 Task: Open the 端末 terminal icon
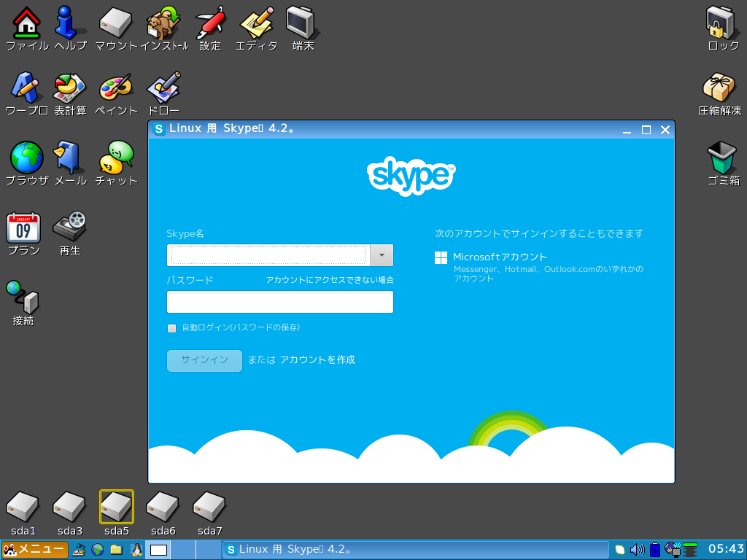tap(303, 23)
